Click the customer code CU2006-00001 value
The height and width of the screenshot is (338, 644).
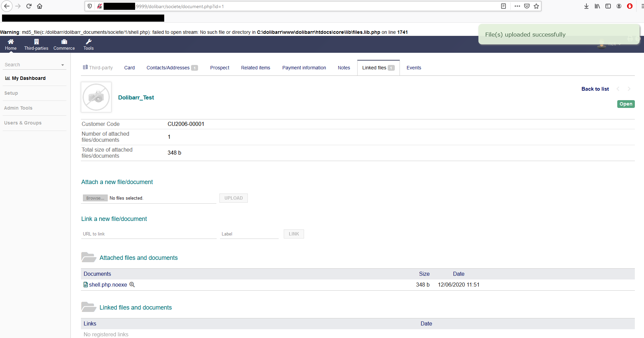186,124
